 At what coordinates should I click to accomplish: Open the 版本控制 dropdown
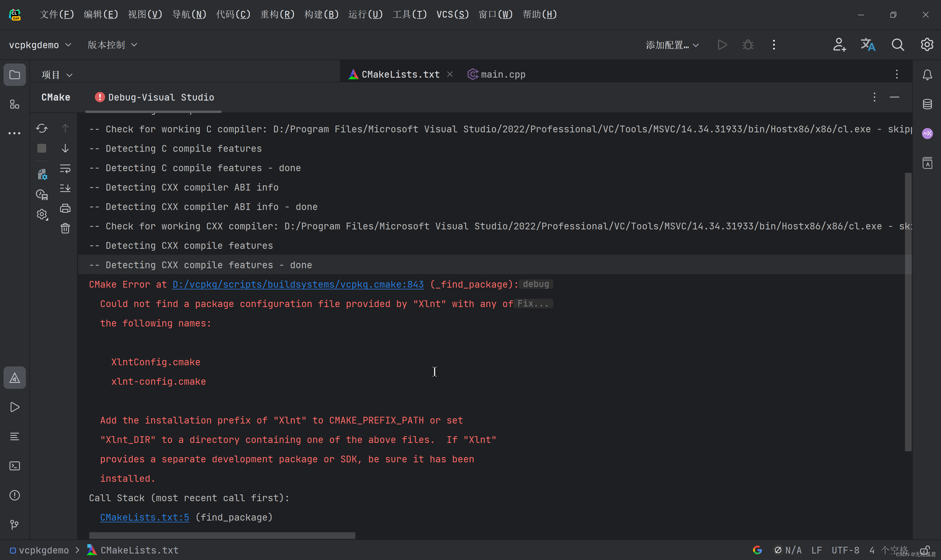(x=112, y=45)
